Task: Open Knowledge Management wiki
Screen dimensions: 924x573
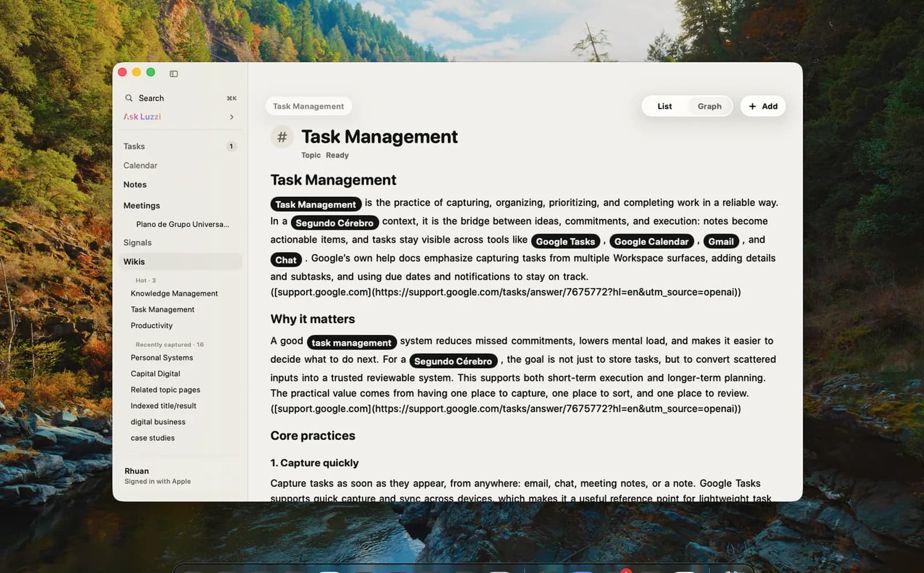Action: coord(174,294)
